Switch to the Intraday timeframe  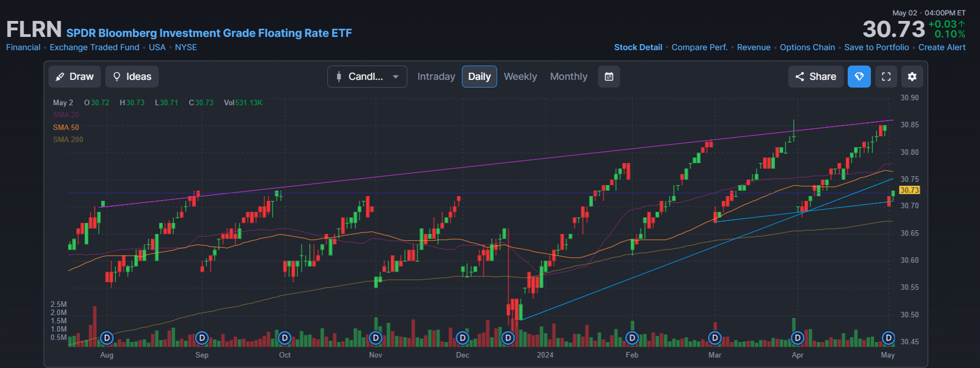(436, 77)
